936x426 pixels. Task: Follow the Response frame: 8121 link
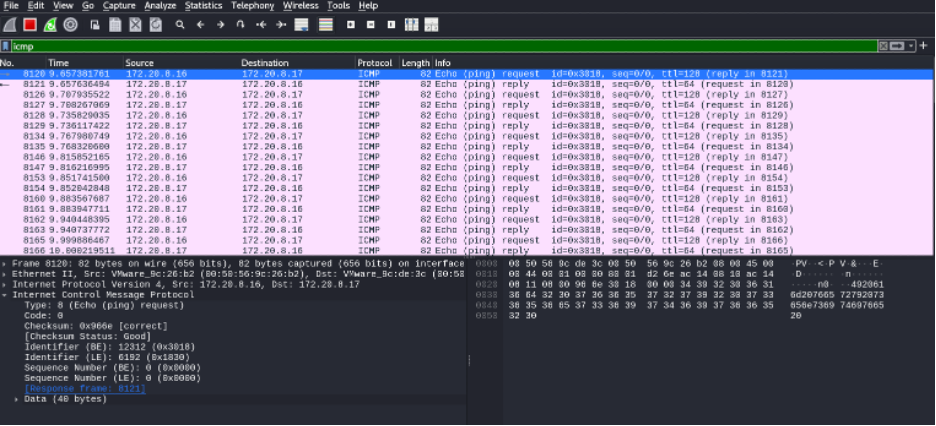pos(85,388)
